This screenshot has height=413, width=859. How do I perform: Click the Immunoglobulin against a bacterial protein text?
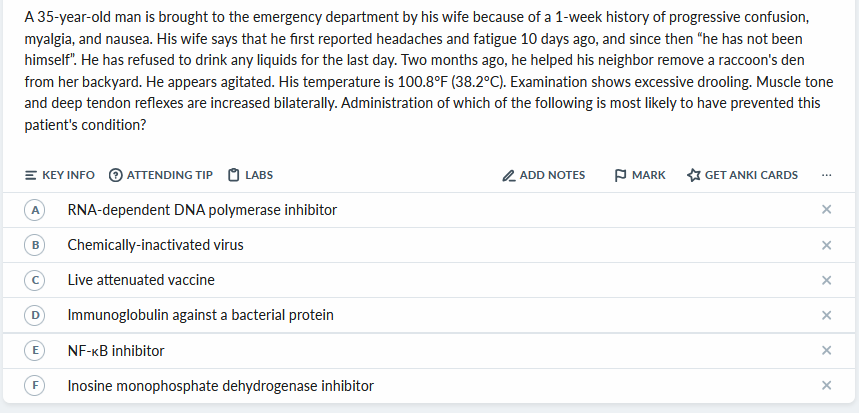tap(200, 315)
